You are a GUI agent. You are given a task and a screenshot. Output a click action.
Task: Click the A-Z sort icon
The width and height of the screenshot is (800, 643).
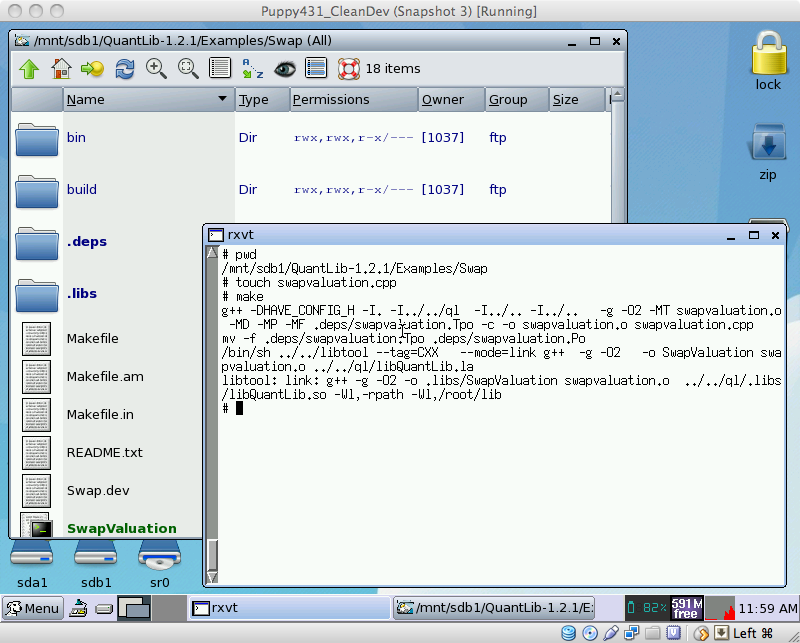point(252,69)
